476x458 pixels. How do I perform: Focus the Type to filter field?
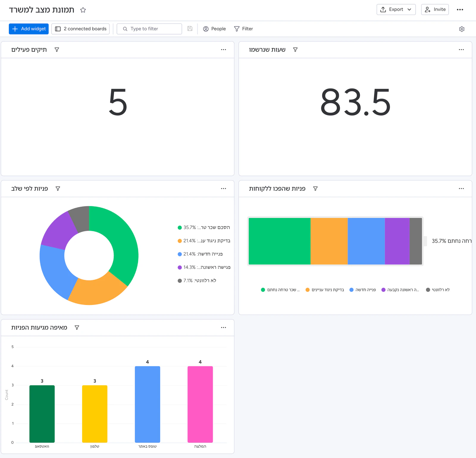point(149,29)
